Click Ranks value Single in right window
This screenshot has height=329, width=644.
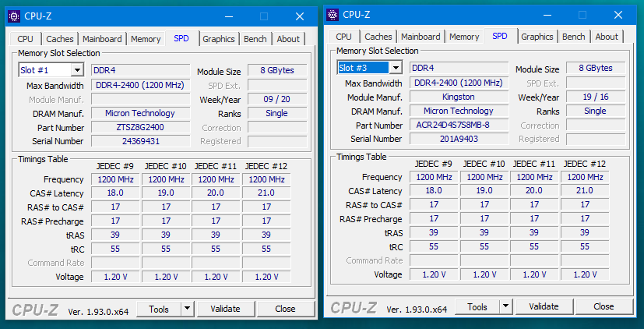pyautogui.click(x=596, y=111)
